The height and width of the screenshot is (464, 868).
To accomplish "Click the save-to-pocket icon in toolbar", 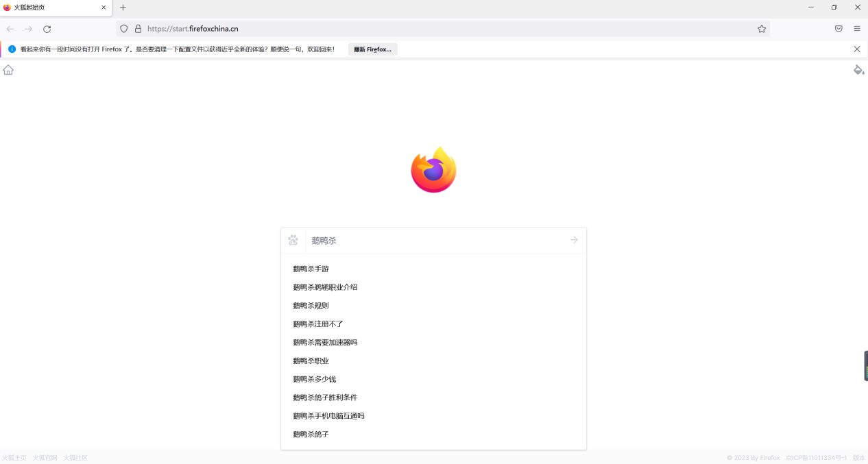I will (838, 29).
